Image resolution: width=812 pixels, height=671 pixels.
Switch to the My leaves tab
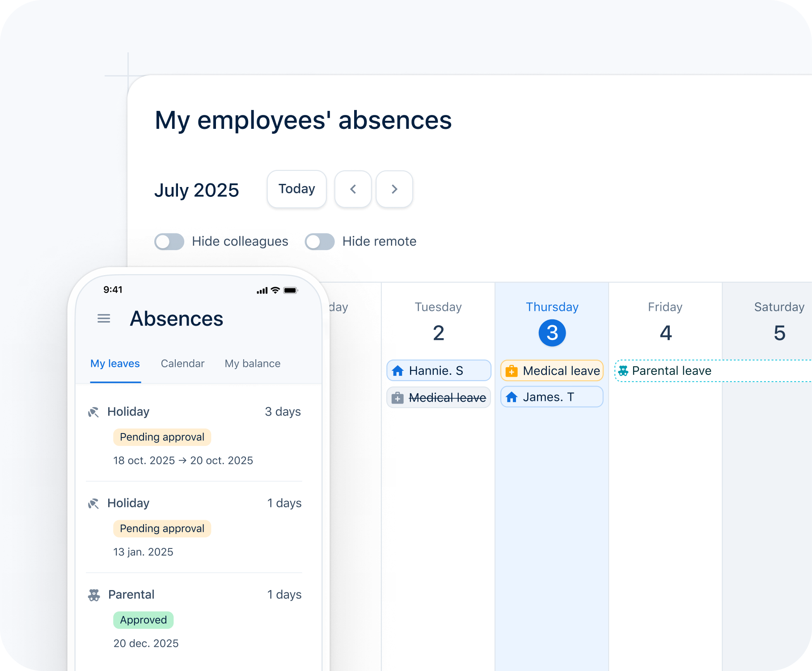115,364
